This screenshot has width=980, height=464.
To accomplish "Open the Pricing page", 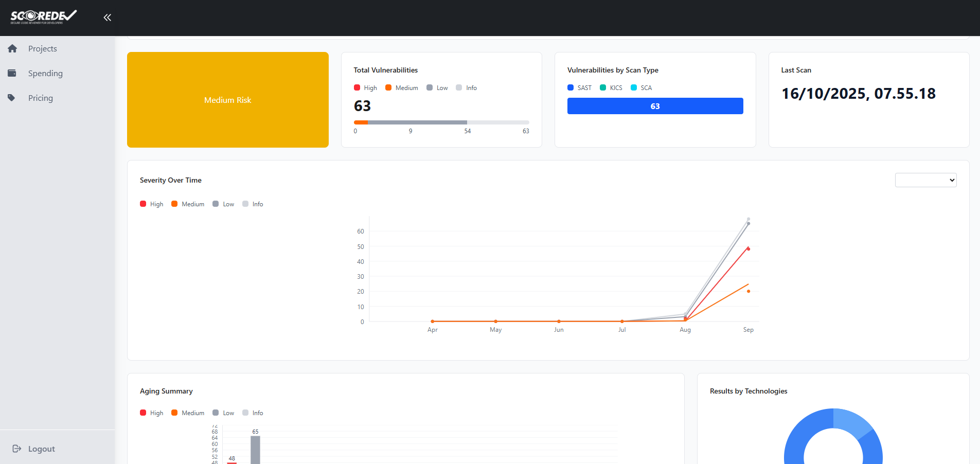I will click(41, 98).
